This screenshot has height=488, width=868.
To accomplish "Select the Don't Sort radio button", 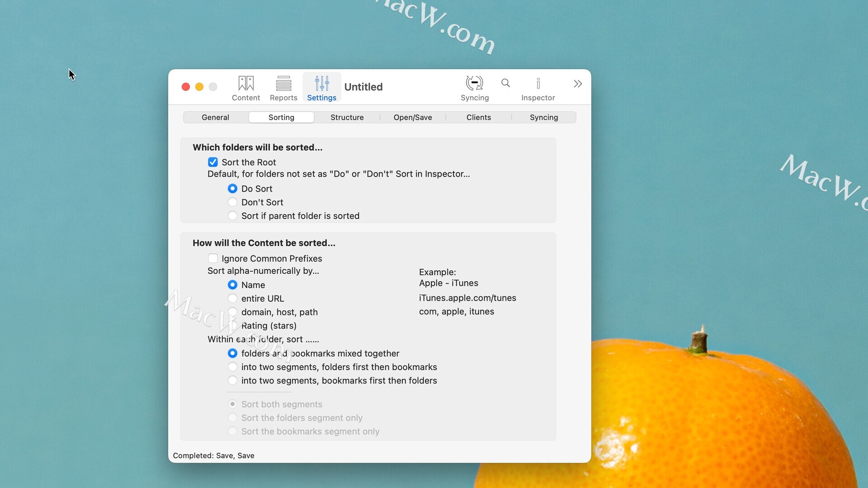I will (232, 202).
